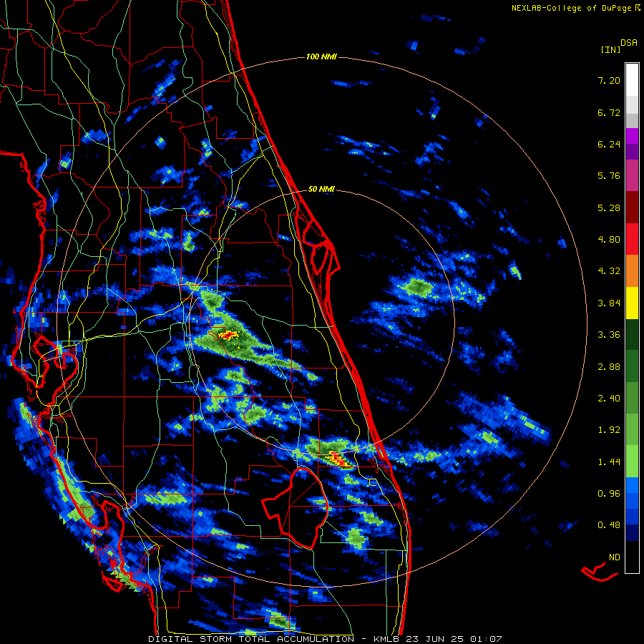Click the 2.88 legend value
Viewport: 644px width, 644px height.
click(609, 367)
